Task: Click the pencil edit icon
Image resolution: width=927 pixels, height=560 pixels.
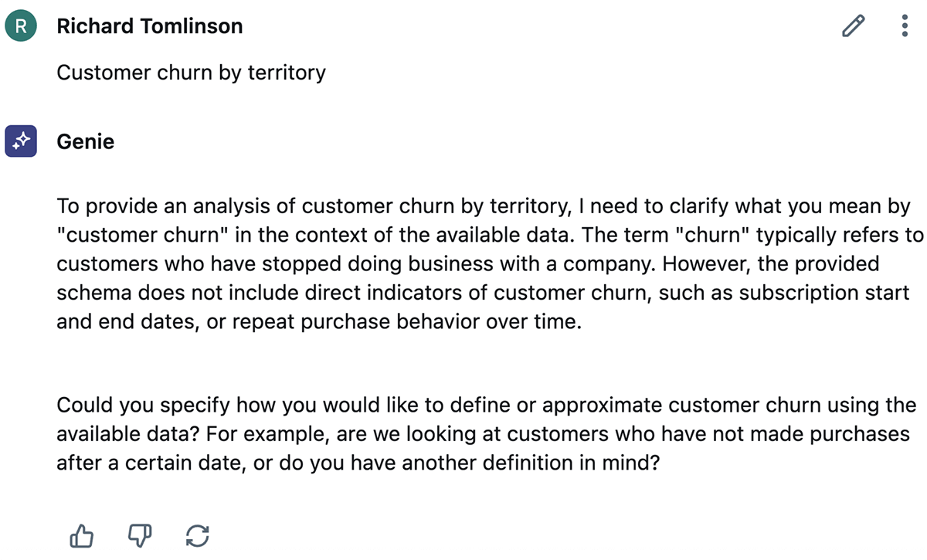Action: (x=853, y=26)
